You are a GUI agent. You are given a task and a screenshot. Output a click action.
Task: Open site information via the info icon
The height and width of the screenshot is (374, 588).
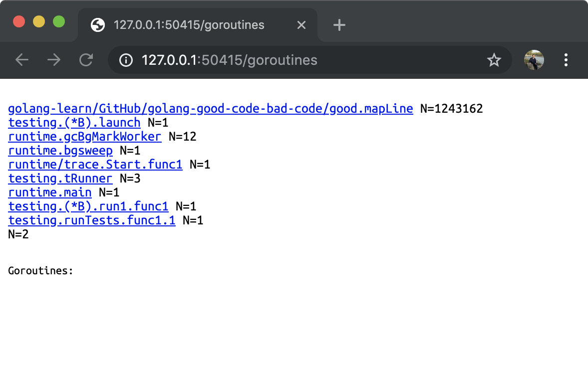[126, 60]
